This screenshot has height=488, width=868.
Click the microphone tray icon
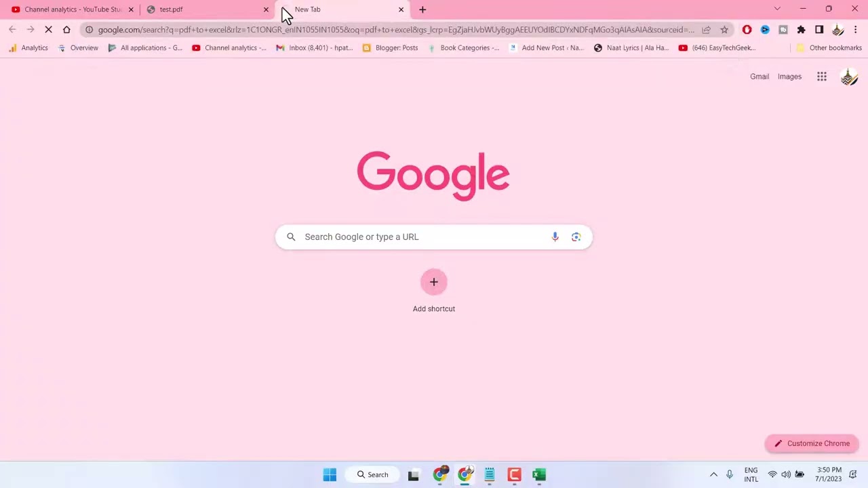pos(730,474)
